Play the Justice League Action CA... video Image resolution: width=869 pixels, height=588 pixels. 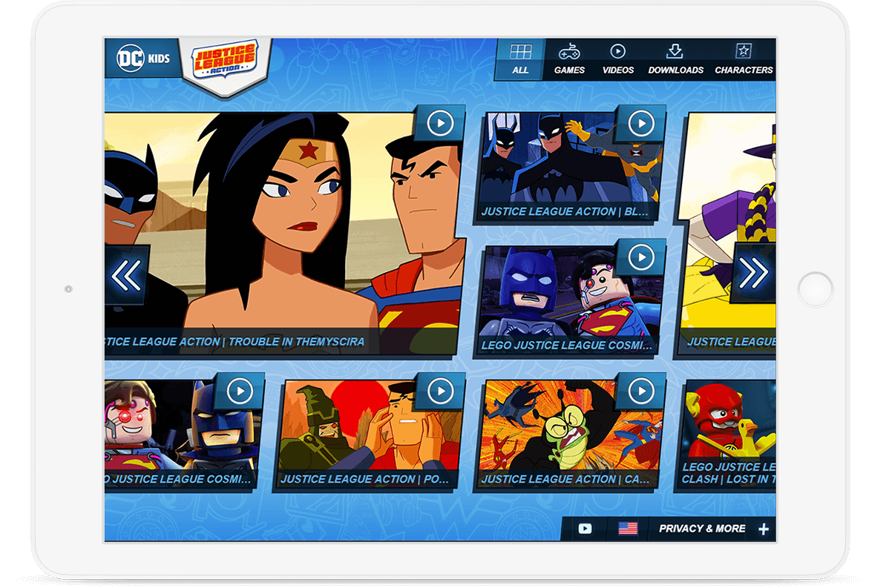(641, 392)
